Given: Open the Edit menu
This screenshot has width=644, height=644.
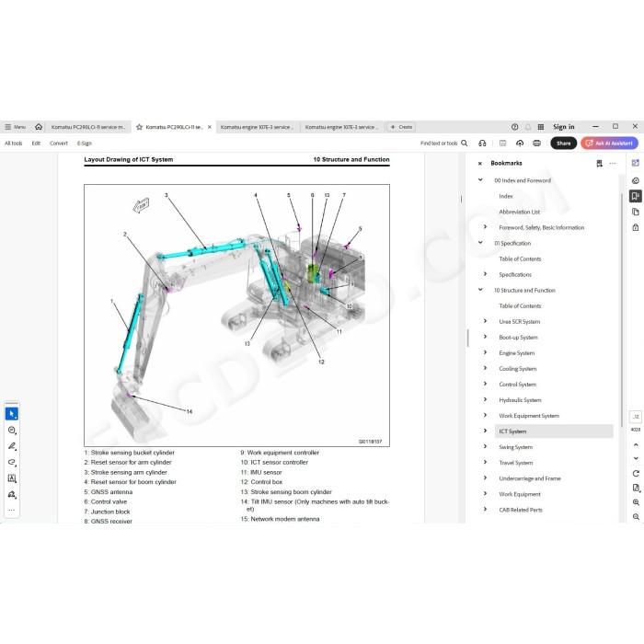Looking at the screenshot, I should (36, 143).
